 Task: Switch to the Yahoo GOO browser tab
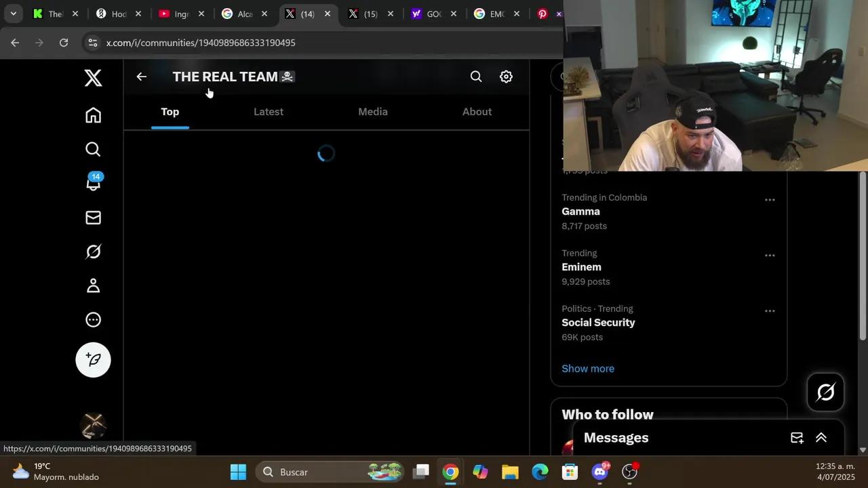pos(433,14)
